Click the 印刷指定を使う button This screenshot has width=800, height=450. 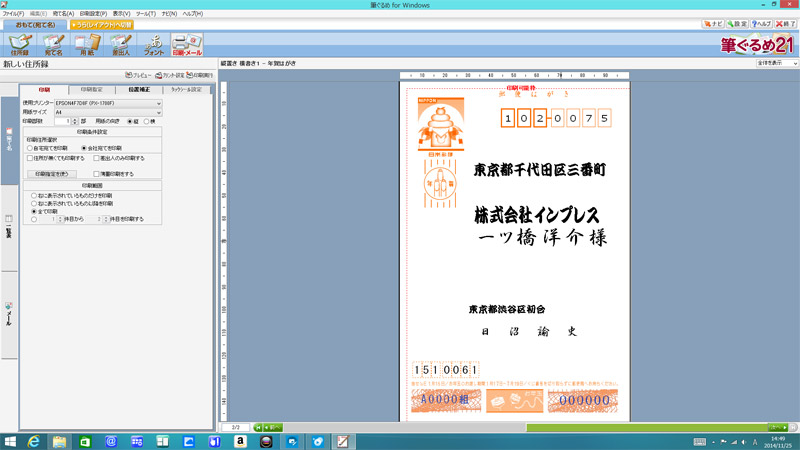click(52, 173)
